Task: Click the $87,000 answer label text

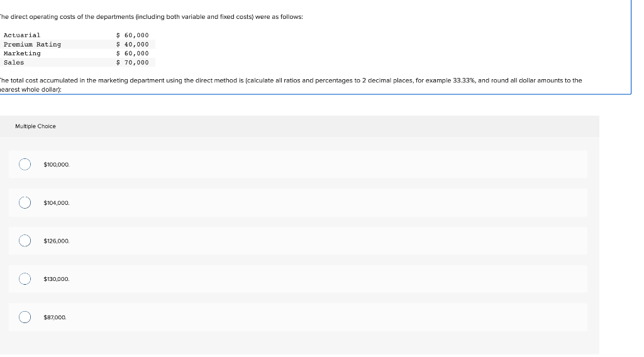Action: pyautogui.click(x=55, y=317)
